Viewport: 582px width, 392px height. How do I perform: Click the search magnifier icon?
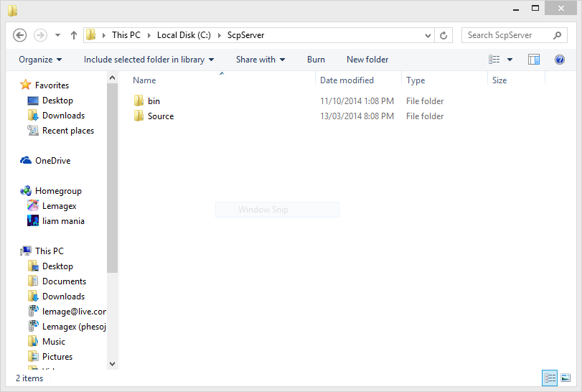557,35
